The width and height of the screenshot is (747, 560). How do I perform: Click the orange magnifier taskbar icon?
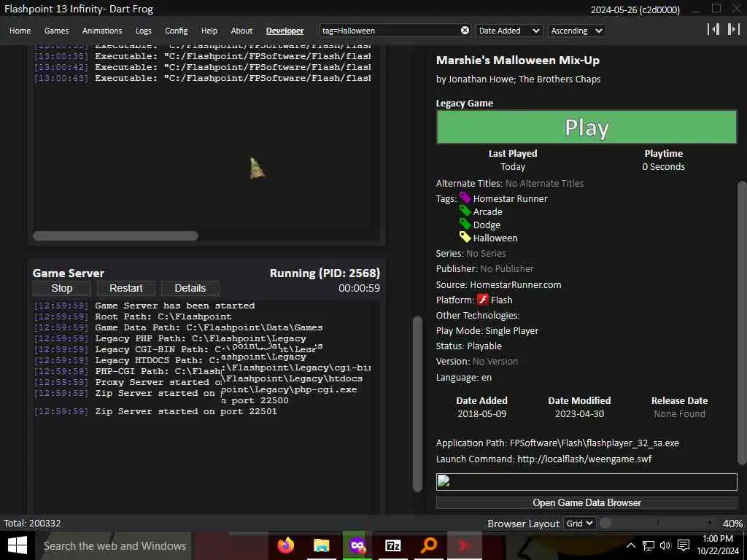pyautogui.click(x=429, y=545)
